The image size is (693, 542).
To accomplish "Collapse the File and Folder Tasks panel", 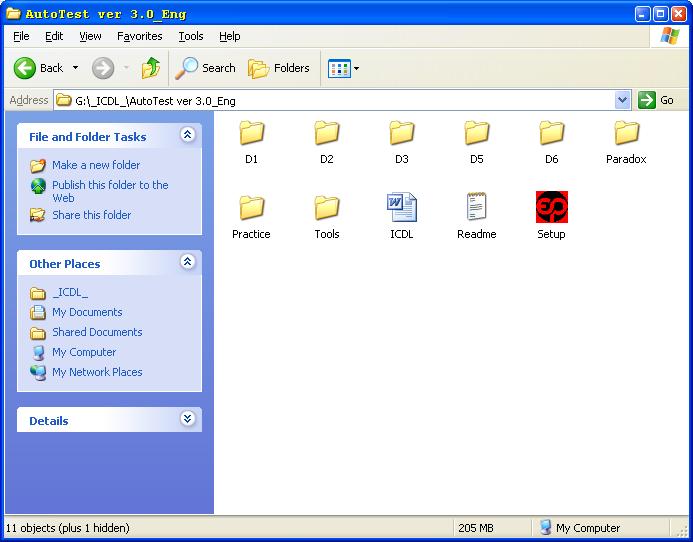I will [x=187, y=135].
